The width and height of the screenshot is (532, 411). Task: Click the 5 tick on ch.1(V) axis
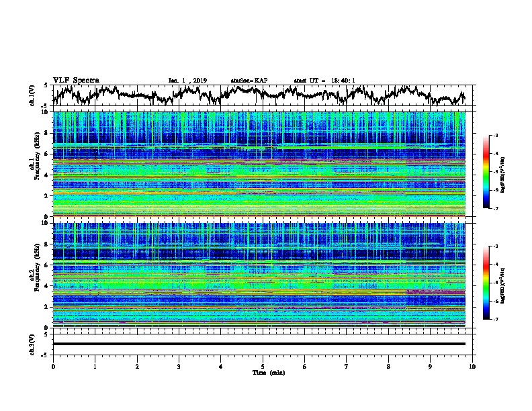[46, 85]
